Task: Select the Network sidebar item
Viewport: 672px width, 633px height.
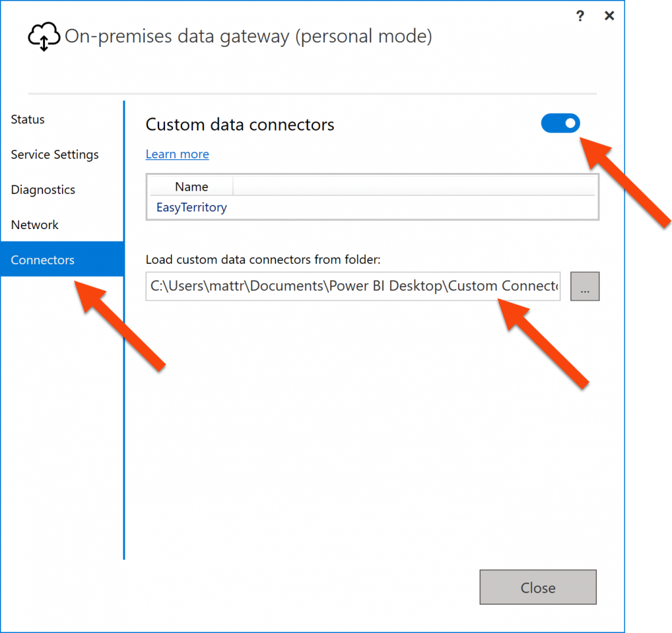Action: tap(34, 224)
